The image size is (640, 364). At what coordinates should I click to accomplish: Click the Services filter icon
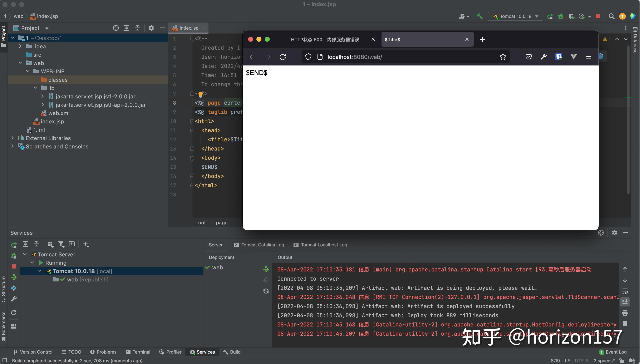[61, 244]
